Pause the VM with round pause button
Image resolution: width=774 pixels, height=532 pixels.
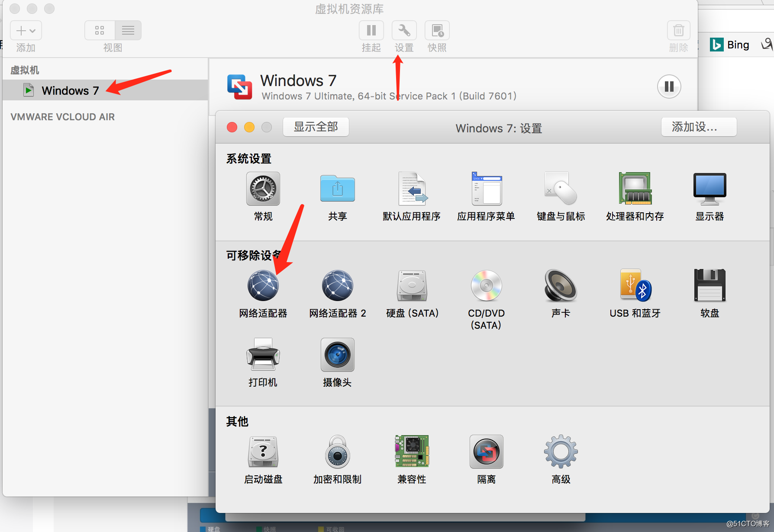pos(669,87)
